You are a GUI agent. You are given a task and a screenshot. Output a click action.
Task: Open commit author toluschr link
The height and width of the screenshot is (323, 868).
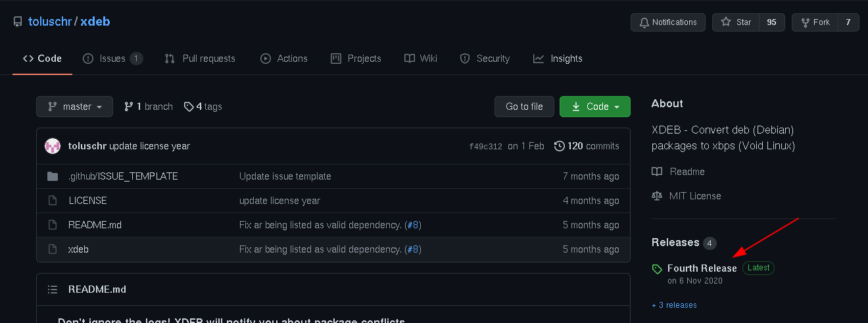pyautogui.click(x=87, y=146)
